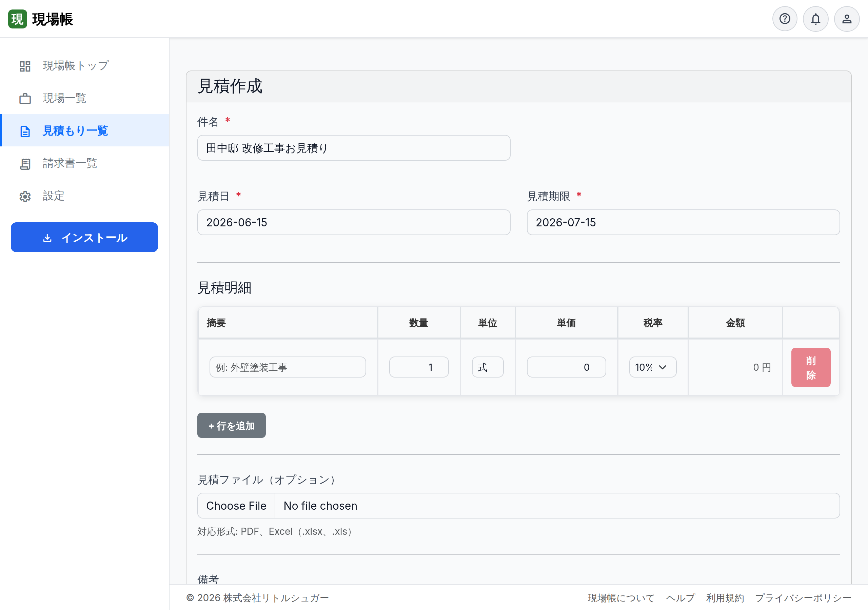Click the receipt icon beside 請求書一覧
Screen dimensions: 868x610
25,164
